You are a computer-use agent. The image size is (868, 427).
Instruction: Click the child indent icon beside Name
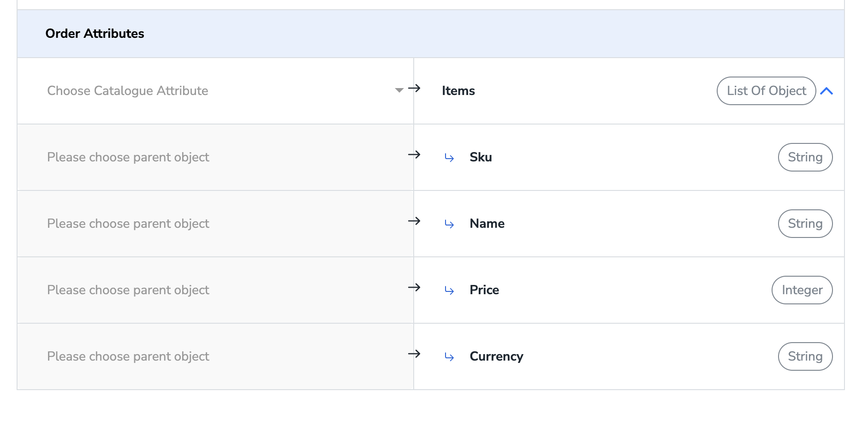449,224
